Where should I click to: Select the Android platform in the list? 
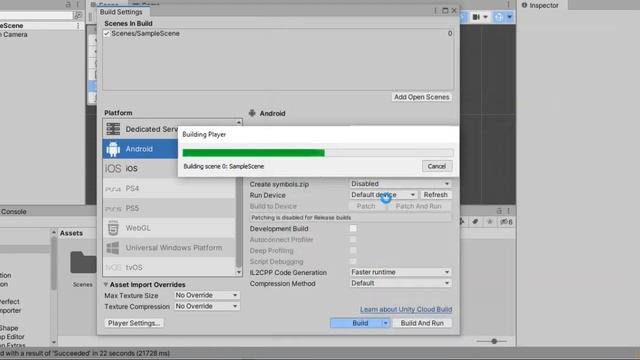tap(140, 149)
